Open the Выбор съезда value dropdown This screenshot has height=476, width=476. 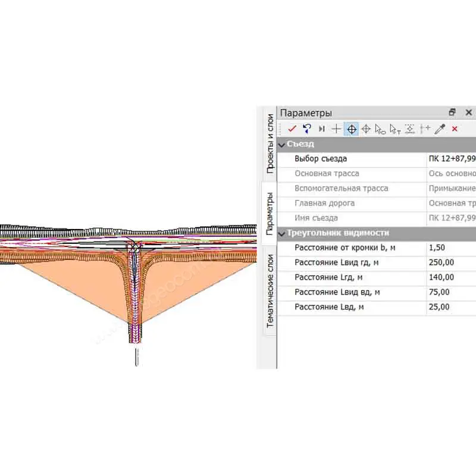451,159
